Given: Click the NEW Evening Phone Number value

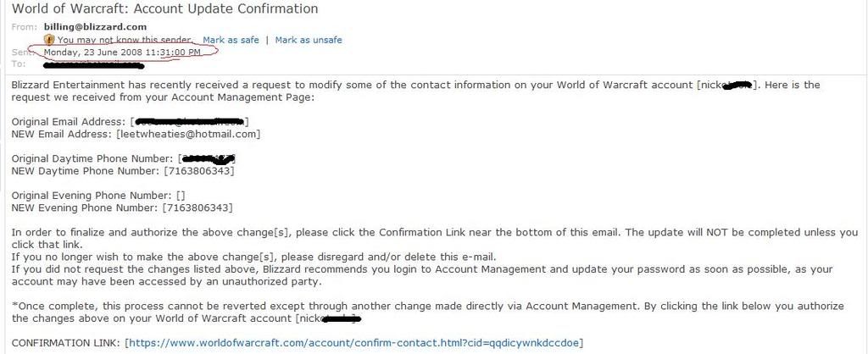Looking at the screenshot, I should 198,208.
